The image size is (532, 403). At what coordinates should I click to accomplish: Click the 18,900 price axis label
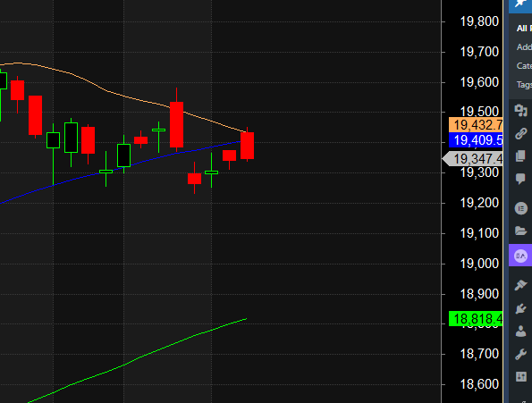coord(479,293)
